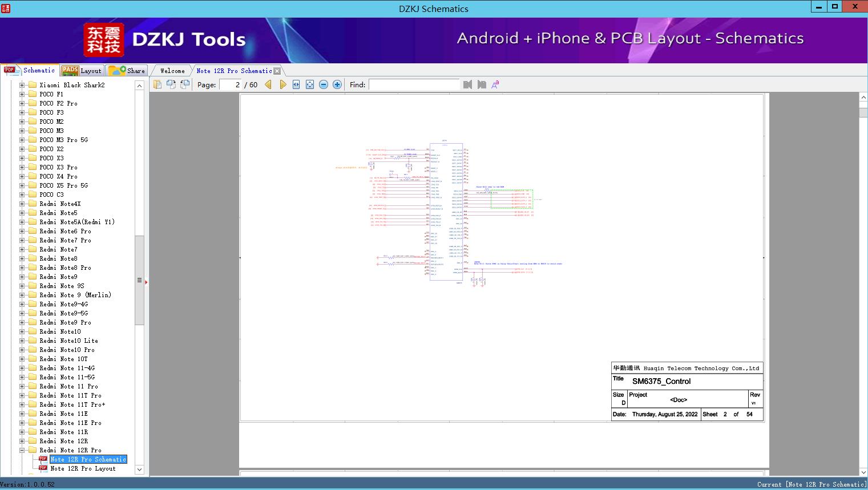Select the Redmi Note 11T Pro+ folder
Image resolution: width=868 pixels, height=490 pixels.
tap(72, 404)
